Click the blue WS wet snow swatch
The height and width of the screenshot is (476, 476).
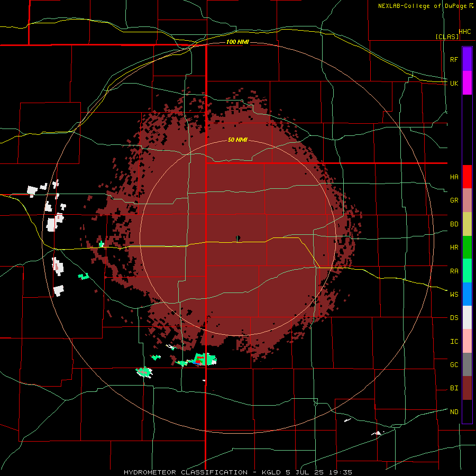tap(467, 294)
